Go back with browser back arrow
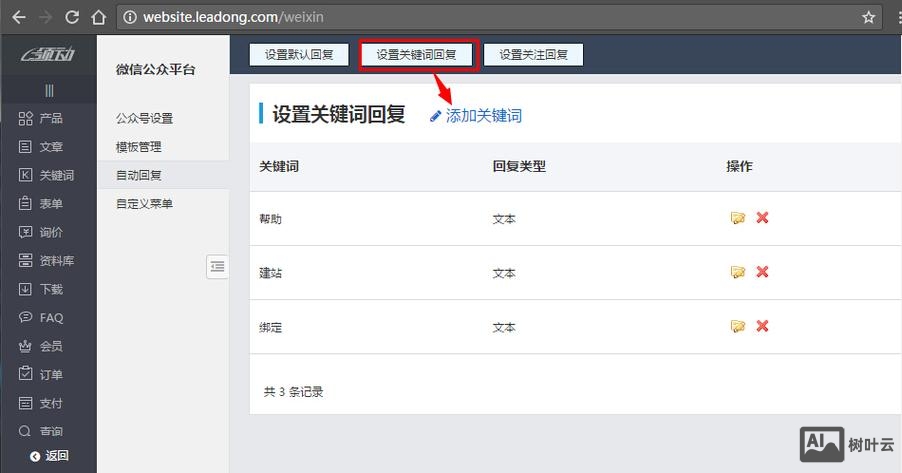Image resolution: width=902 pixels, height=473 pixels. (x=19, y=17)
